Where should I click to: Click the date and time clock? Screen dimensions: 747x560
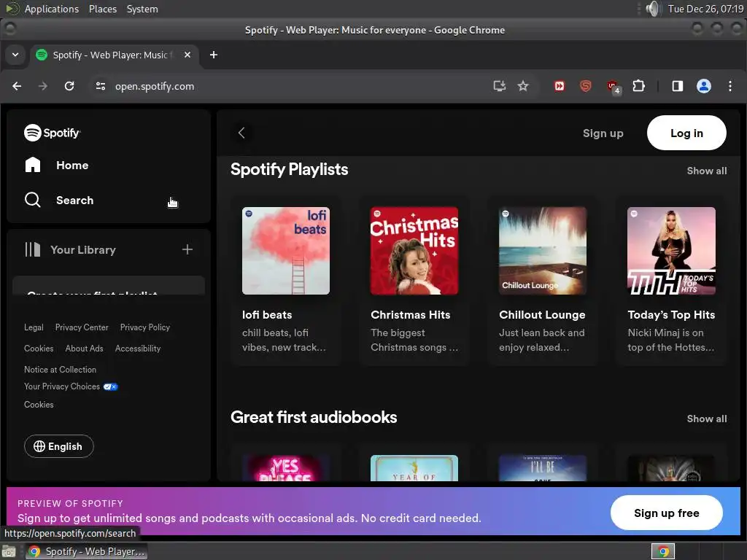coord(705,9)
